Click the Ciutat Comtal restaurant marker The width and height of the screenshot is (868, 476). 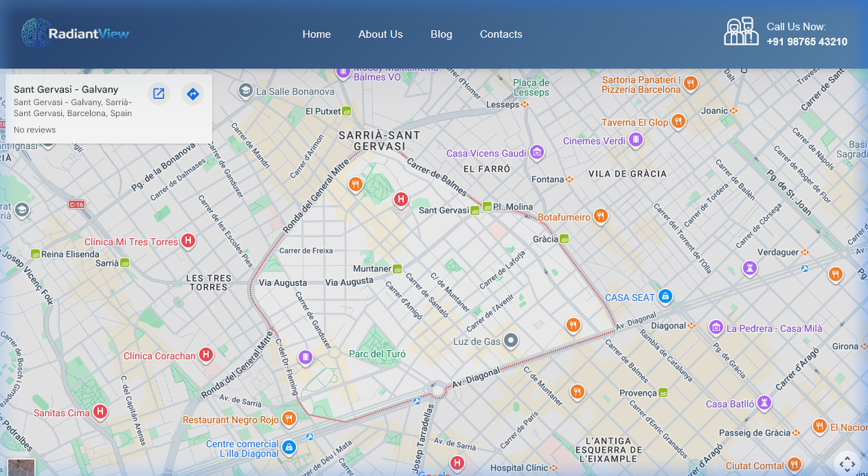coord(794,465)
